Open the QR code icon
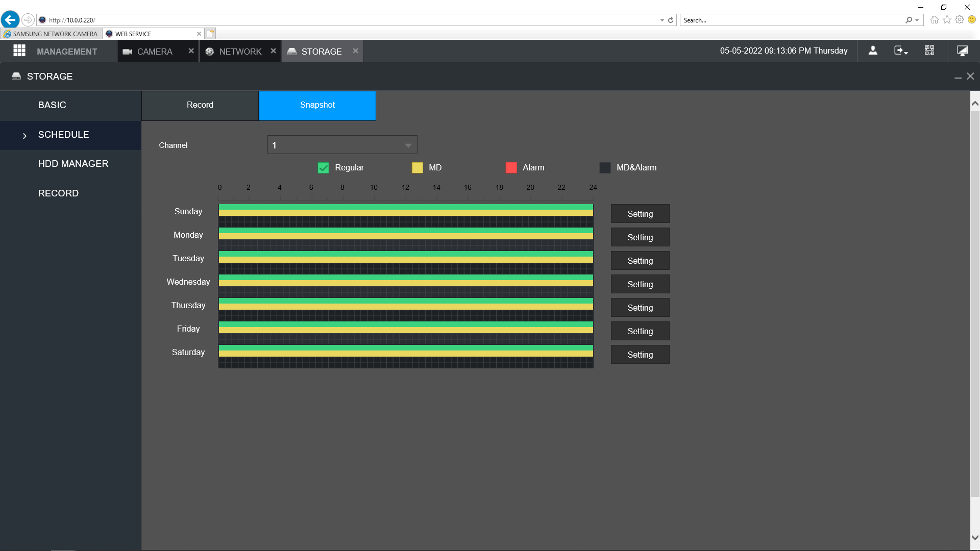Viewport: 980px width, 551px height. pyautogui.click(x=929, y=51)
